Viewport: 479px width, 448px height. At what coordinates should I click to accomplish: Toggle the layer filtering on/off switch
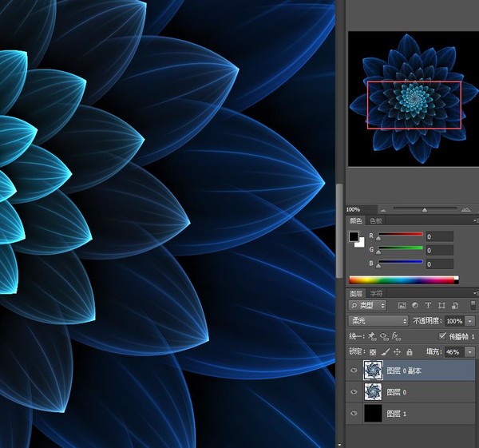(x=473, y=305)
